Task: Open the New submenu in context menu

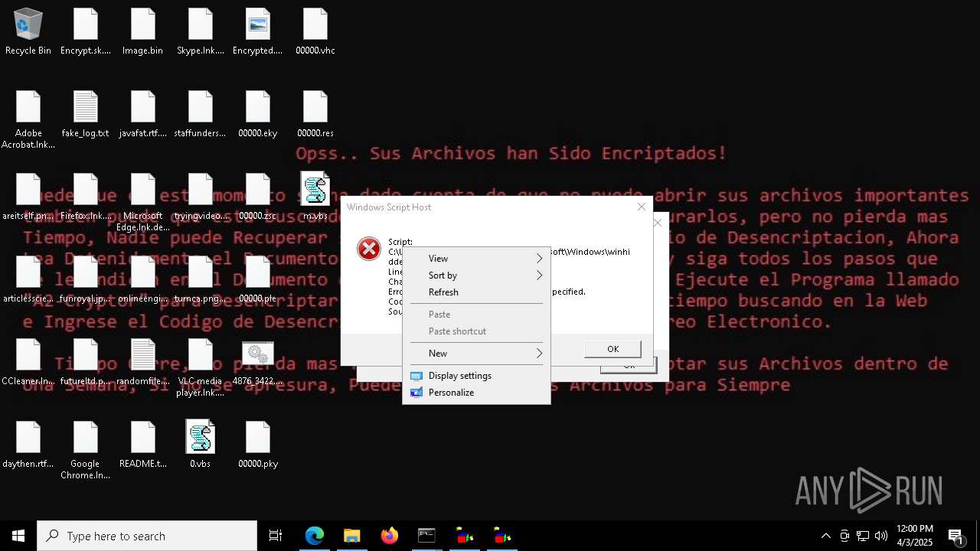Action: [476, 354]
